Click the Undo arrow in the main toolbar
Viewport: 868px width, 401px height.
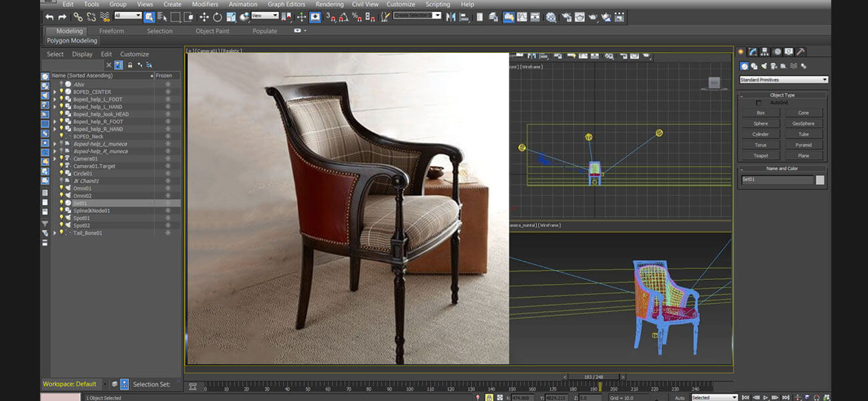pos(49,17)
